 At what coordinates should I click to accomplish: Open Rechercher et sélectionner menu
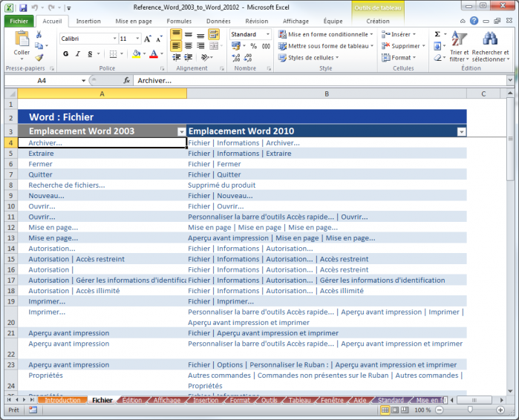point(490,46)
